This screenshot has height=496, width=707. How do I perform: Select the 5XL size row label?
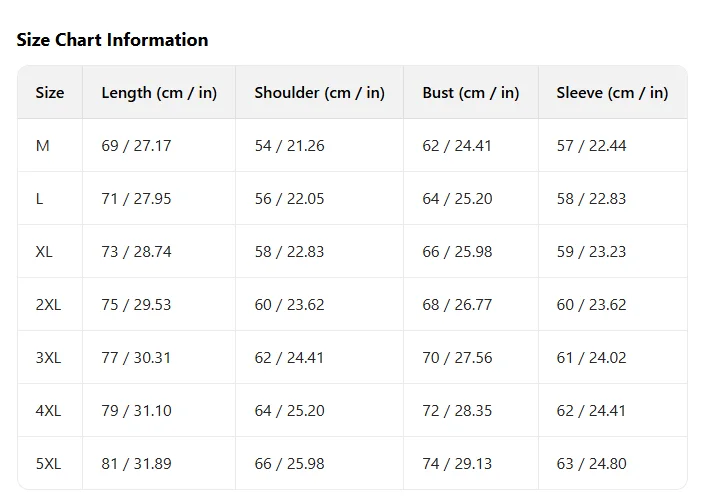point(48,464)
